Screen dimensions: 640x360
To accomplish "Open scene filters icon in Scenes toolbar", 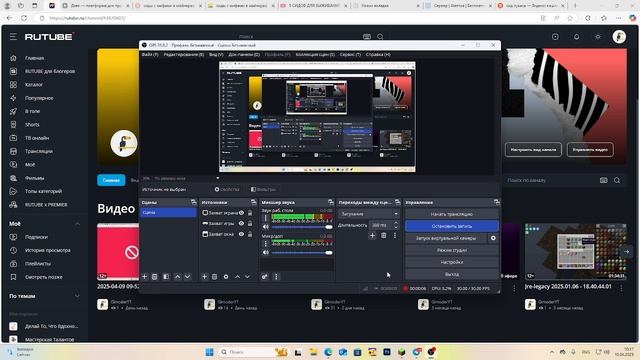I will point(166,276).
